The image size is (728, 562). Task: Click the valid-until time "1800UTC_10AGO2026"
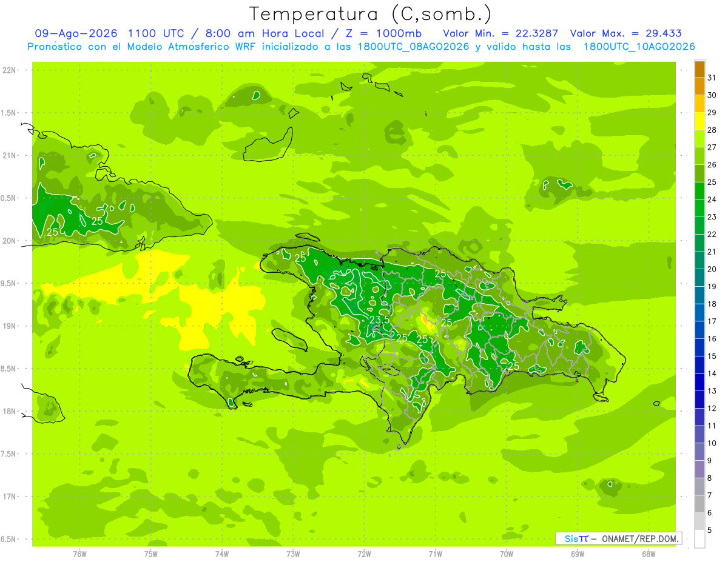pos(639,47)
